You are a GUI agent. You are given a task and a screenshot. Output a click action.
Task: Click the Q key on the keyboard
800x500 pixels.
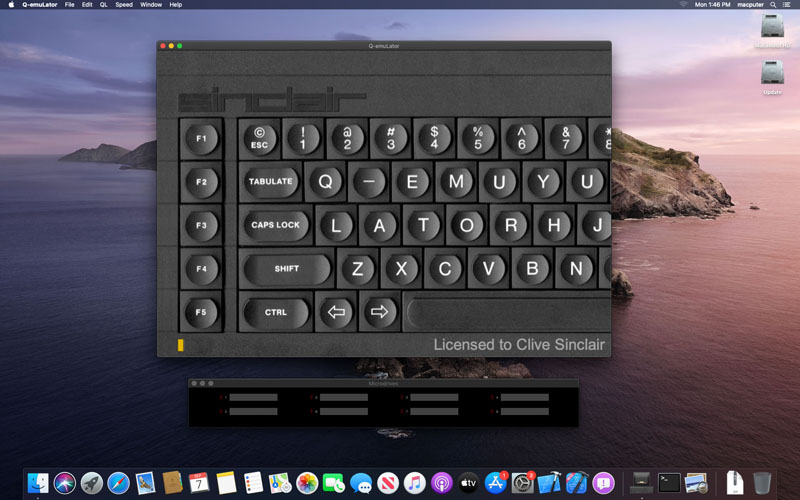pos(325,182)
